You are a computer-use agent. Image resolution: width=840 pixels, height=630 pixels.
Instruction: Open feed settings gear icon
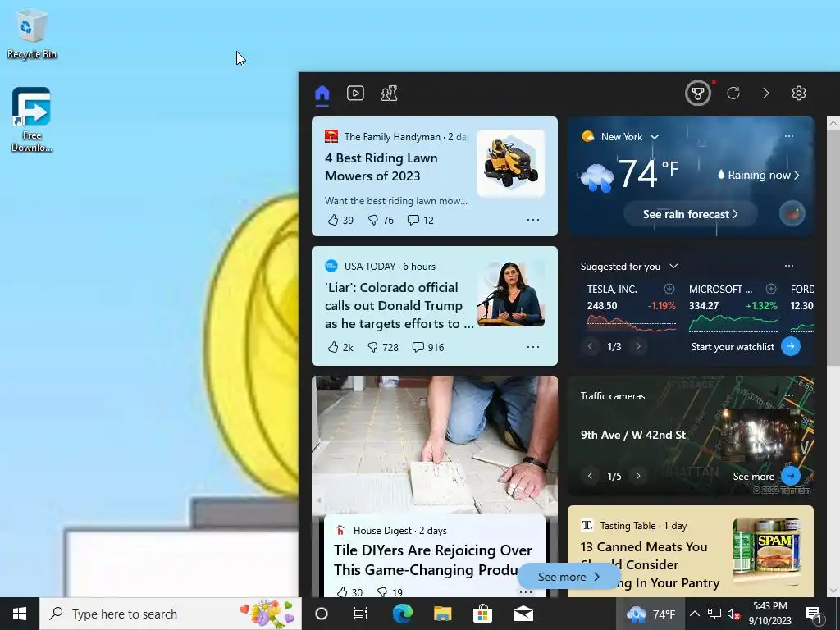[799, 94]
